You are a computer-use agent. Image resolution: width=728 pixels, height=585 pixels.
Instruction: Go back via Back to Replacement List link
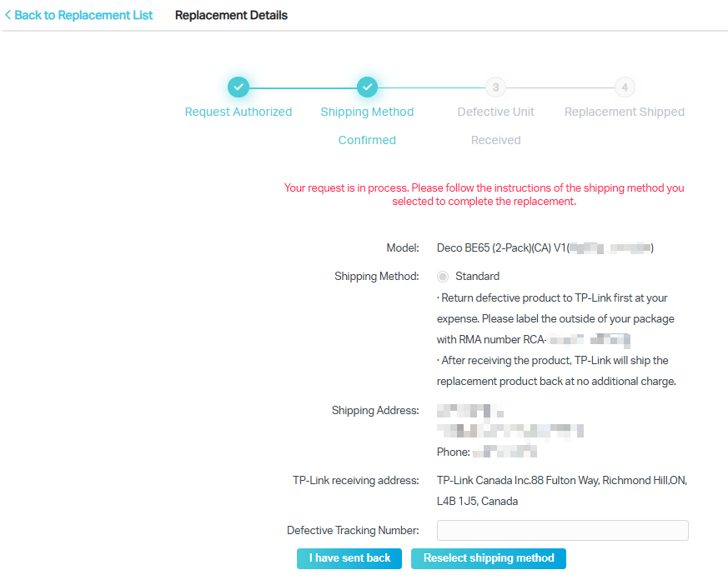79,15
